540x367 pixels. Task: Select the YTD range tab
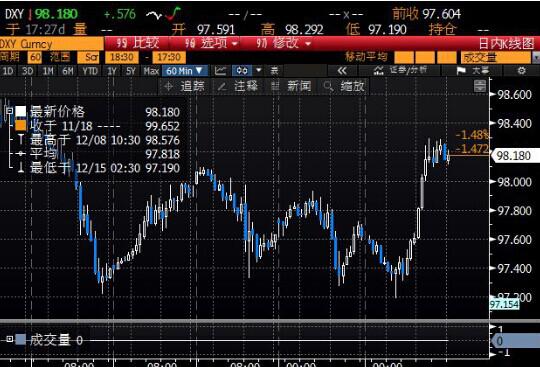(x=90, y=71)
